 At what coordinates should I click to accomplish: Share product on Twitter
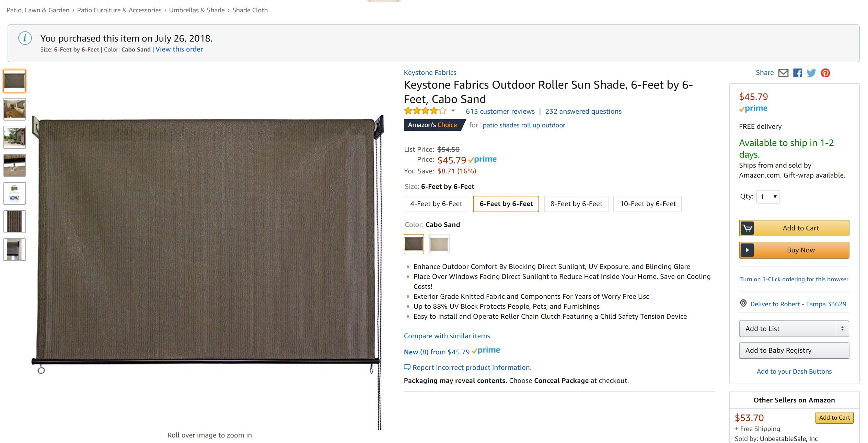pos(811,73)
